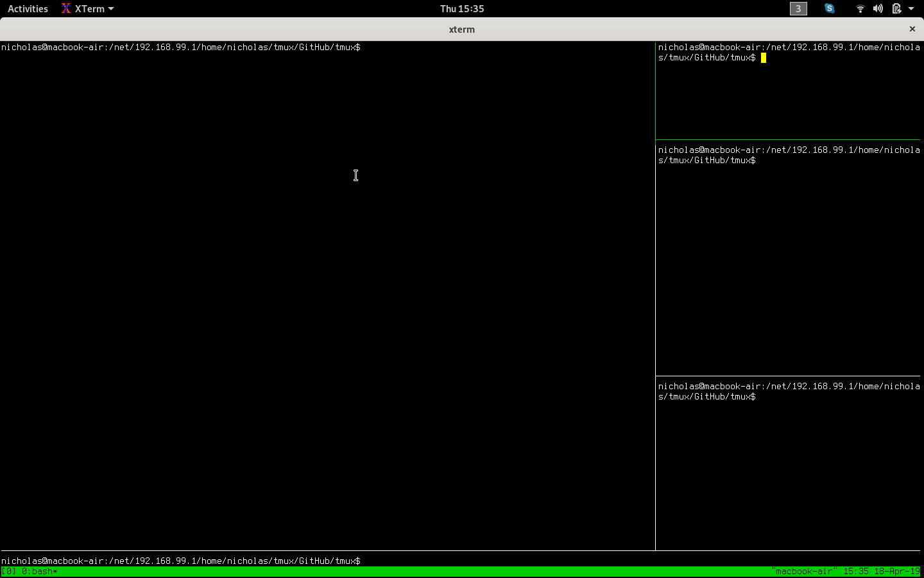Select the top-right tmux pane prompt text

pyautogui.click(x=789, y=52)
